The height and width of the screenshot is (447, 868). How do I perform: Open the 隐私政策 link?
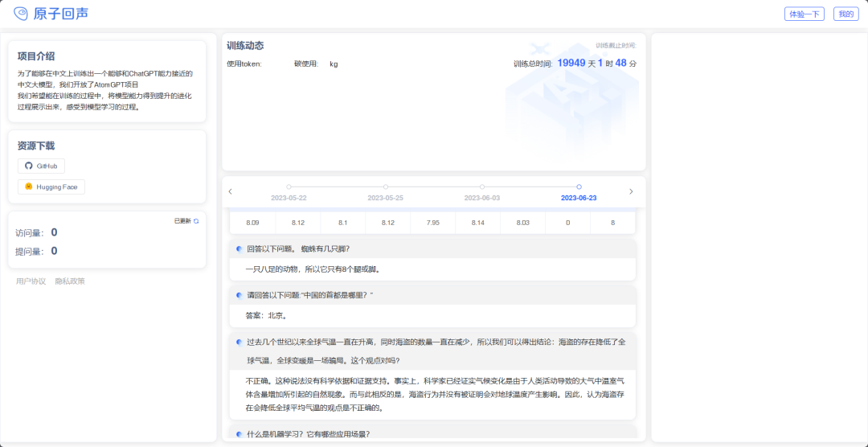70,281
